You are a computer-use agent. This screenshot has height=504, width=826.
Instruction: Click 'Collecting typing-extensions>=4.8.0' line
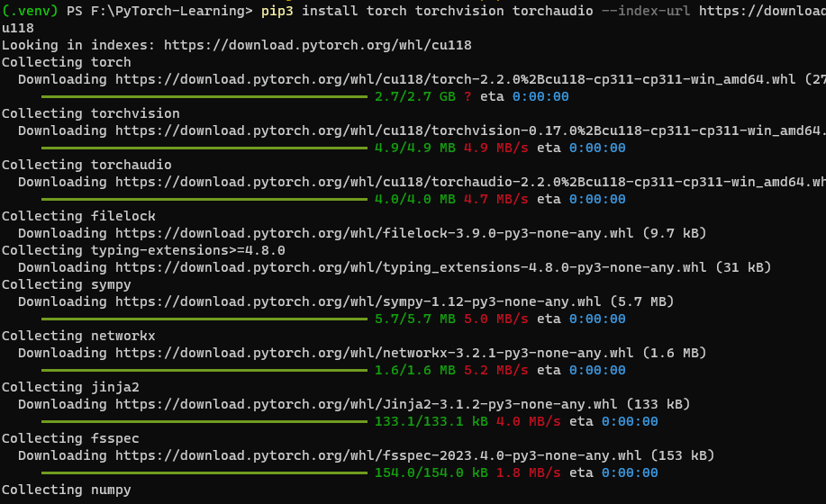pyautogui.click(x=143, y=250)
